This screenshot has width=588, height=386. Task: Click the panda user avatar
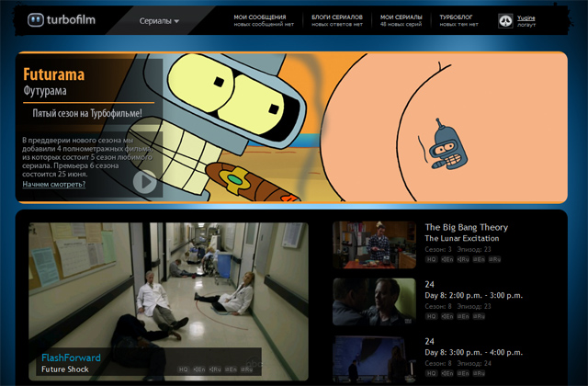point(505,20)
